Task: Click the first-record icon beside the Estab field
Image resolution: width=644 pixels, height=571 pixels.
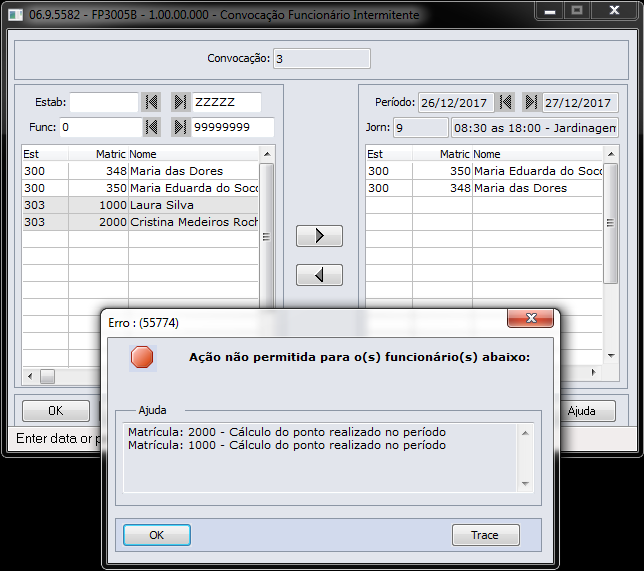Action: (x=151, y=102)
